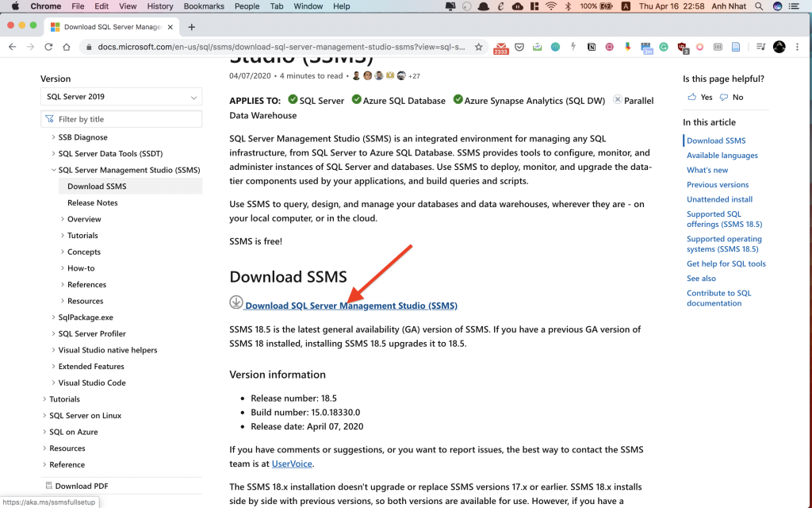Jump to Unattended install section
The height and width of the screenshot is (508, 812).
pyautogui.click(x=719, y=199)
